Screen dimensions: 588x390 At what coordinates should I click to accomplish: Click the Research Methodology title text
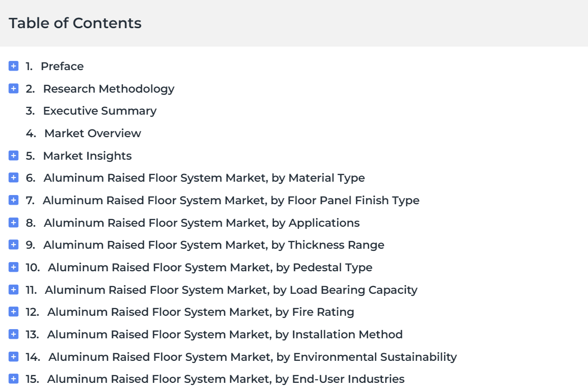click(x=109, y=89)
